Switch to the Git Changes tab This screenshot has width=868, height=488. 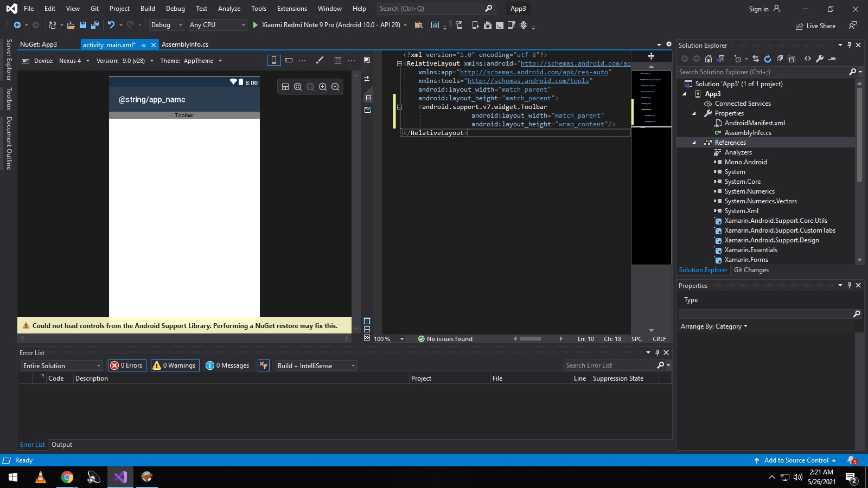(751, 270)
